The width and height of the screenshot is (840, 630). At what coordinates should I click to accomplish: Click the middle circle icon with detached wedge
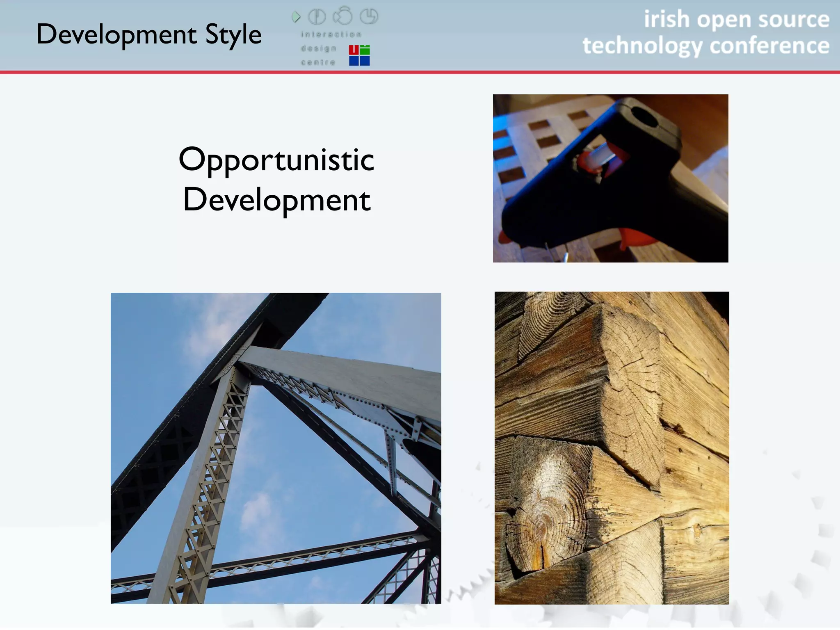343,16
